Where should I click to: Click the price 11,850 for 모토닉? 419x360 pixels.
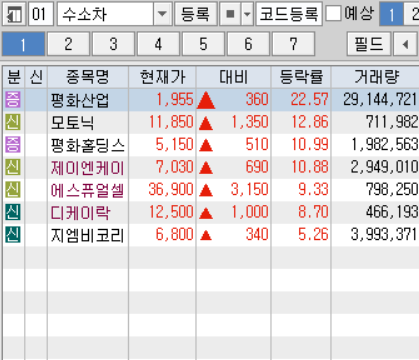click(171, 122)
